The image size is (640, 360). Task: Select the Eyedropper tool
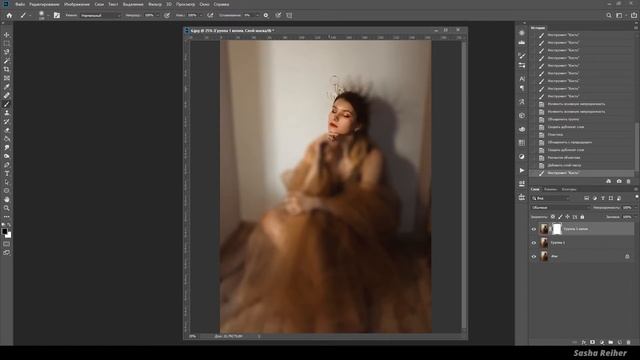click(x=7, y=87)
